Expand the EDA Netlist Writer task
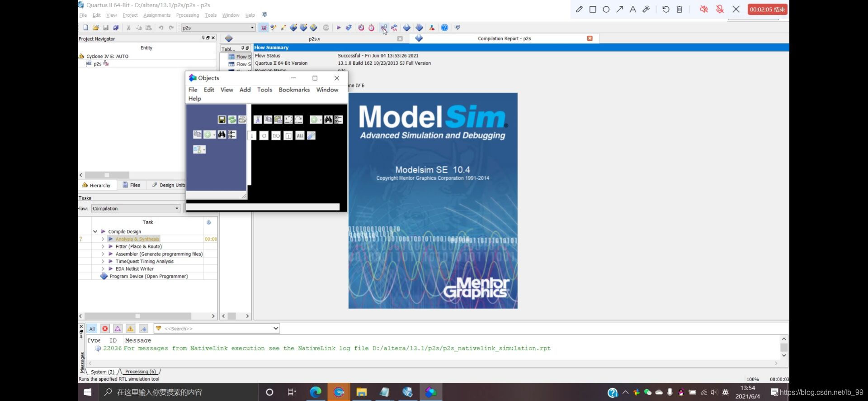 103,269
